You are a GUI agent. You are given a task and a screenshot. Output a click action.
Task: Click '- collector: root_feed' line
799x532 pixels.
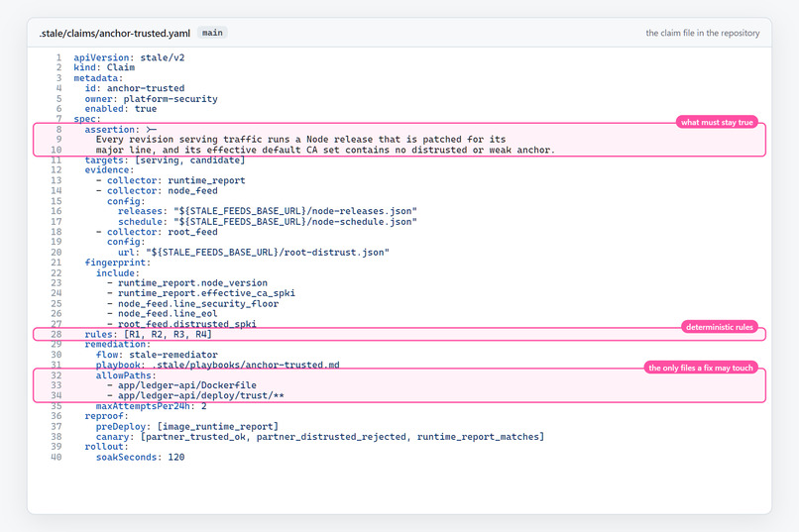coord(157,232)
